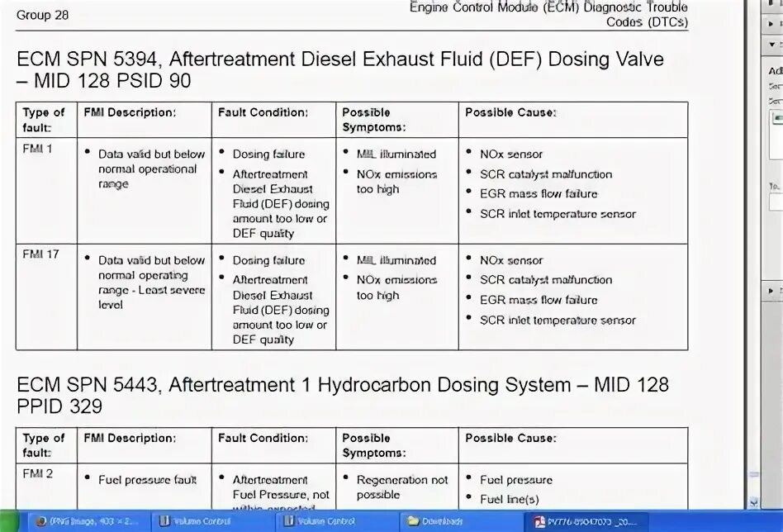Click the 'FMI 17' cell
This screenshot has width=783, height=532.
click(x=40, y=254)
